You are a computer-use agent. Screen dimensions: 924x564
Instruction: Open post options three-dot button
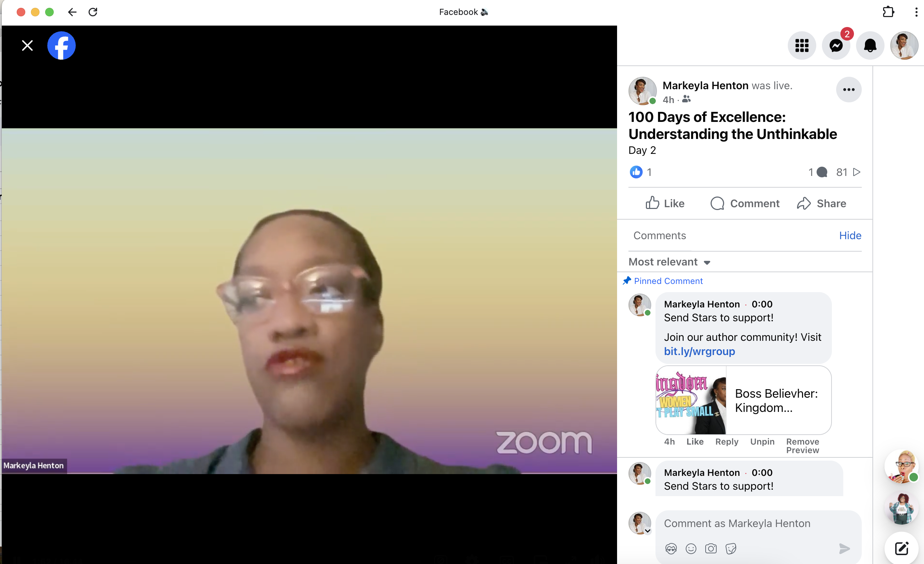click(x=849, y=90)
